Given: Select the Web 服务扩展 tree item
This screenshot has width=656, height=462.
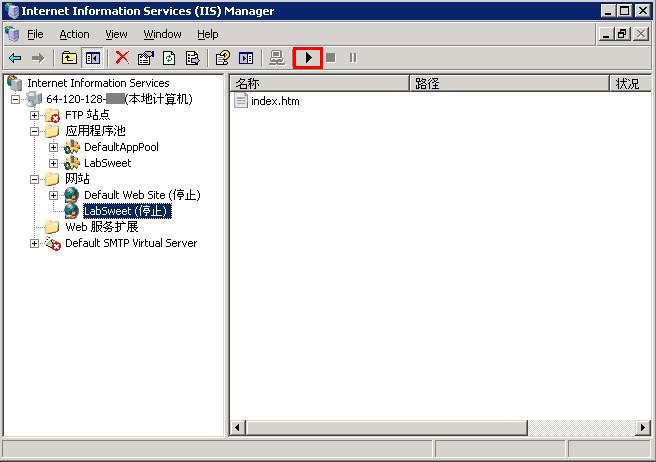Looking at the screenshot, I should pos(101,227).
